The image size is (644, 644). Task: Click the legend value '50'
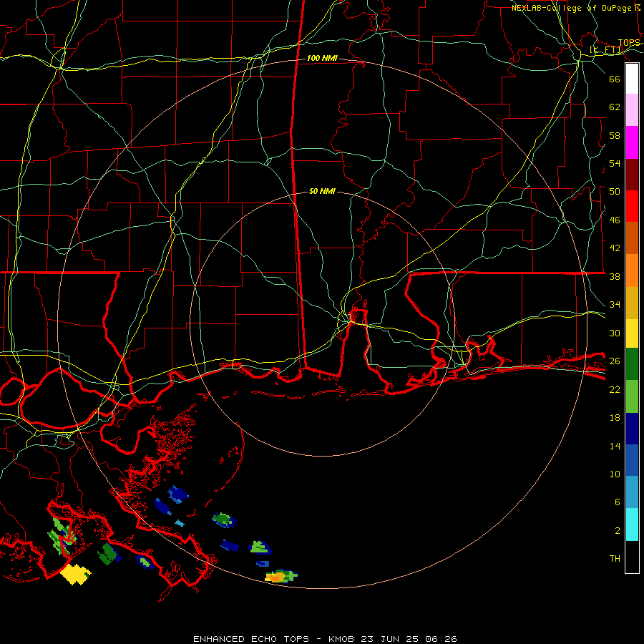tap(615, 192)
